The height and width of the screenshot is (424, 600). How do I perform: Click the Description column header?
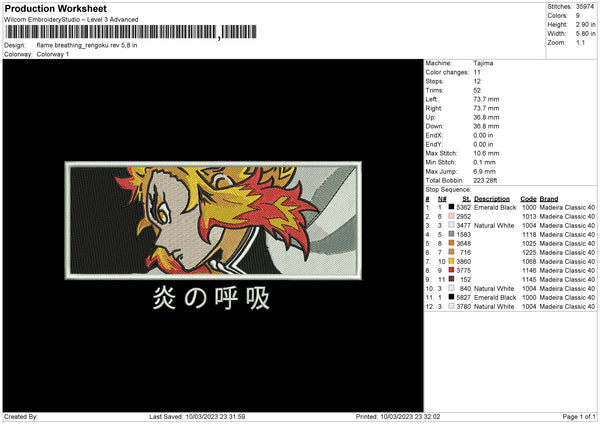492,199
